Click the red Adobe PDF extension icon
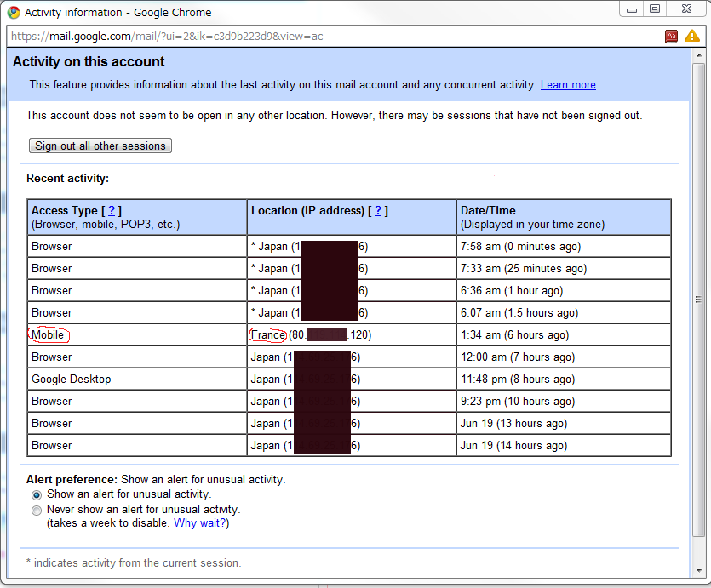Screen dimensions: 711x588 click(x=671, y=37)
